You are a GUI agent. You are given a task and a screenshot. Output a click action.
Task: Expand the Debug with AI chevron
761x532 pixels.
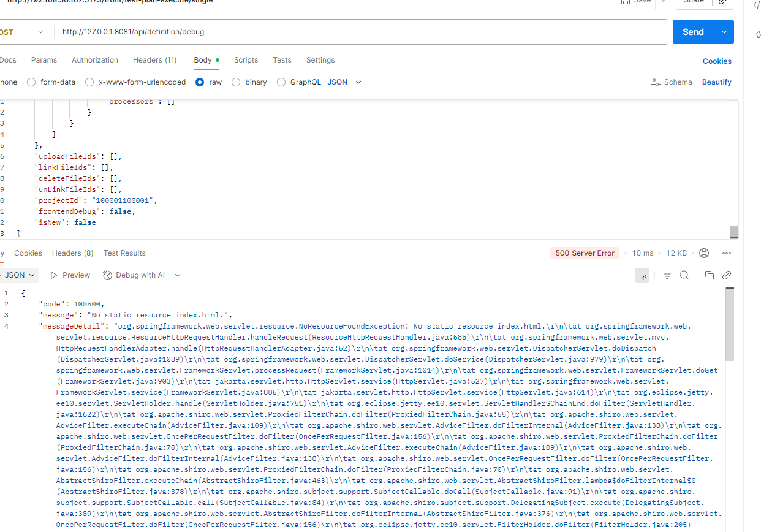178,275
